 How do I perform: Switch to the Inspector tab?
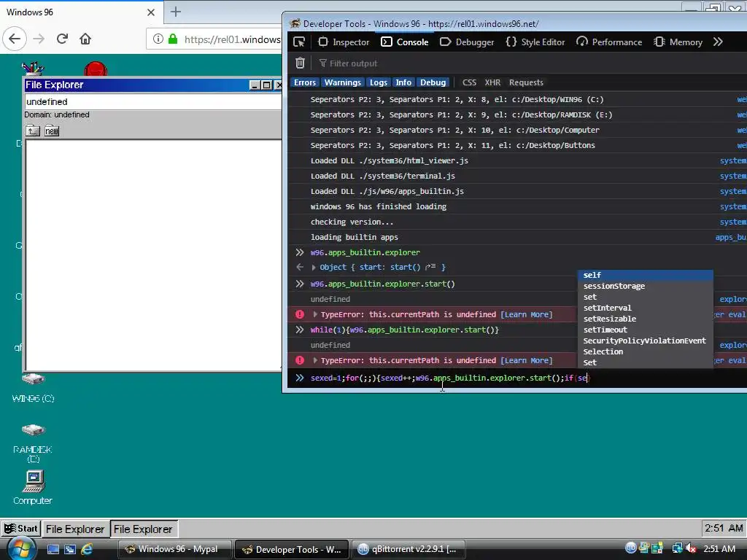344,42
